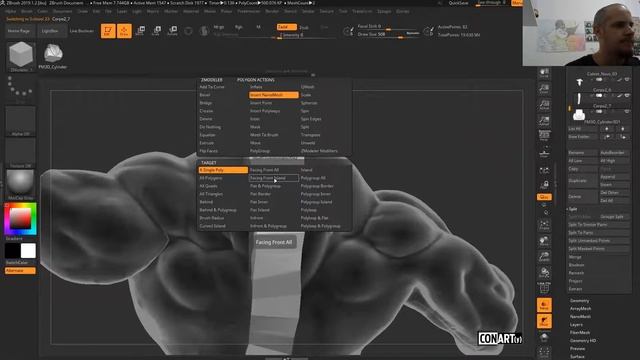Toggle the Mrgb channel button
This screenshot has height=360, width=640.
(x=219, y=27)
